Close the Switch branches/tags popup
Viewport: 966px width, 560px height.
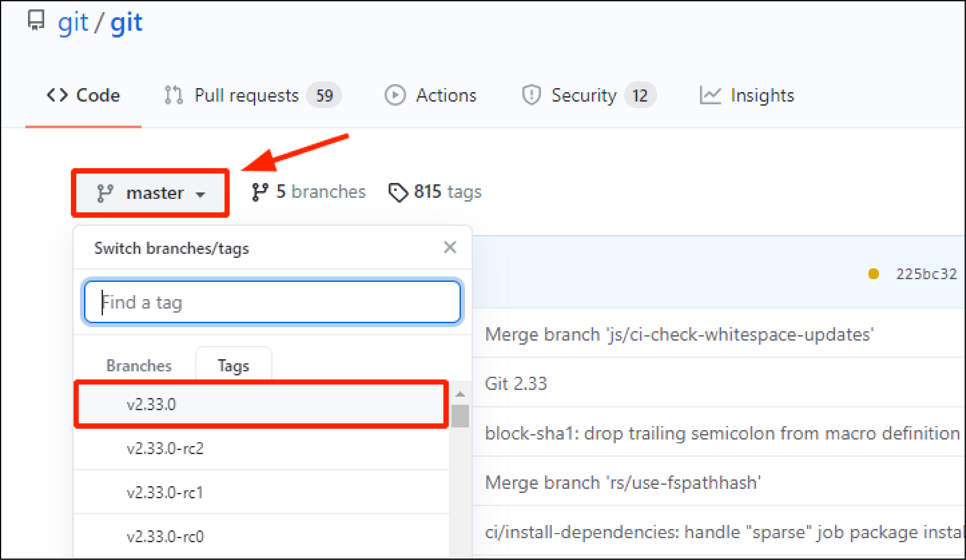(x=450, y=247)
